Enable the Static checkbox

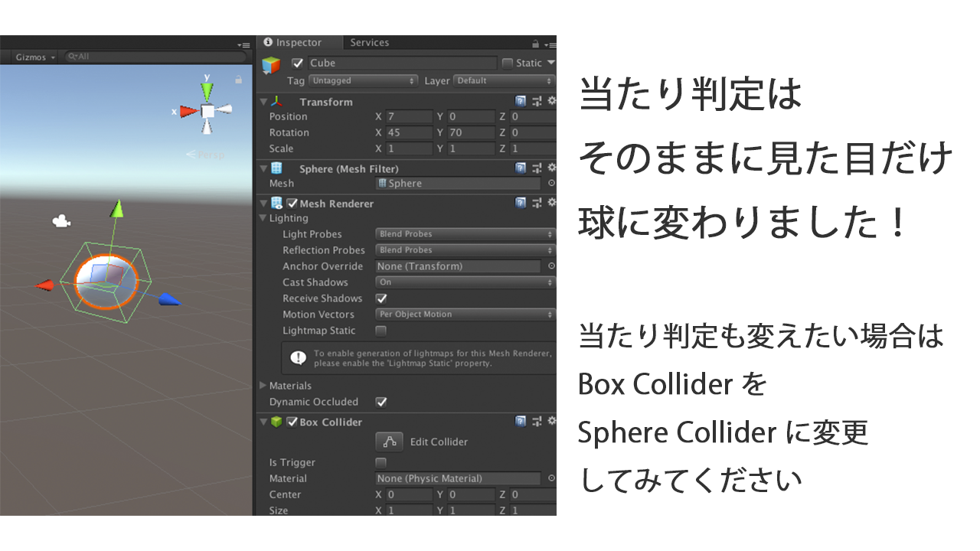[x=508, y=63]
